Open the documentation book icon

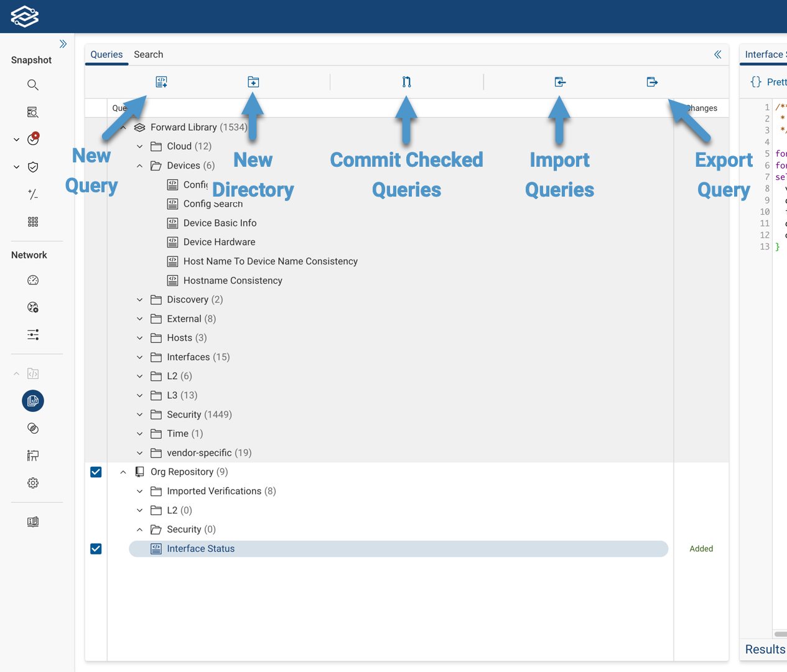[x=32, y=521]
